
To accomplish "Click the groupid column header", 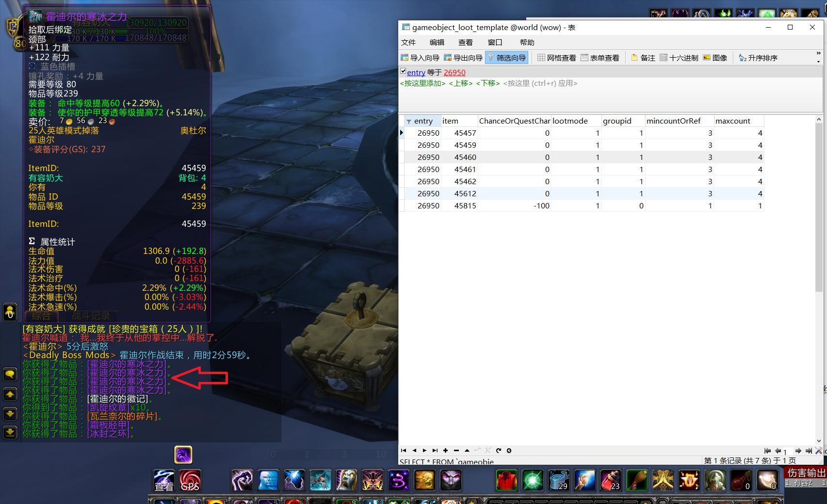I will pos(623,121).
